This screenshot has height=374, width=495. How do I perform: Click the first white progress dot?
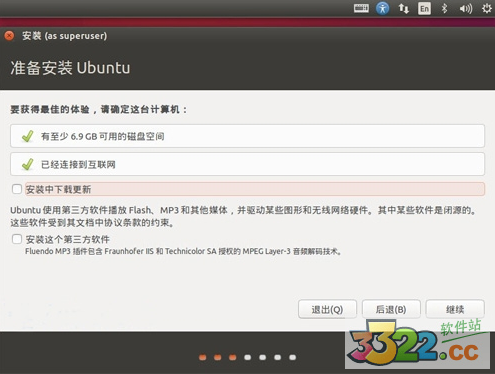248,357
